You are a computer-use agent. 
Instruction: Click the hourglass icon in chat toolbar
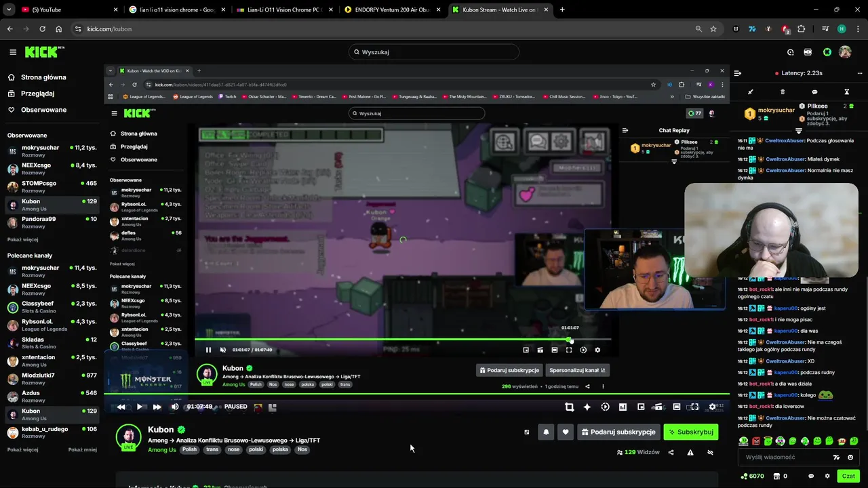846,91
